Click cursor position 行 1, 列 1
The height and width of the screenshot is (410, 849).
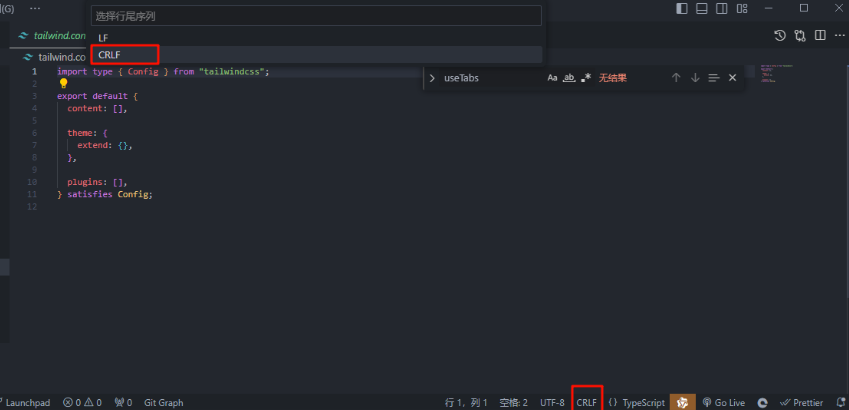[x=466, y=402]
